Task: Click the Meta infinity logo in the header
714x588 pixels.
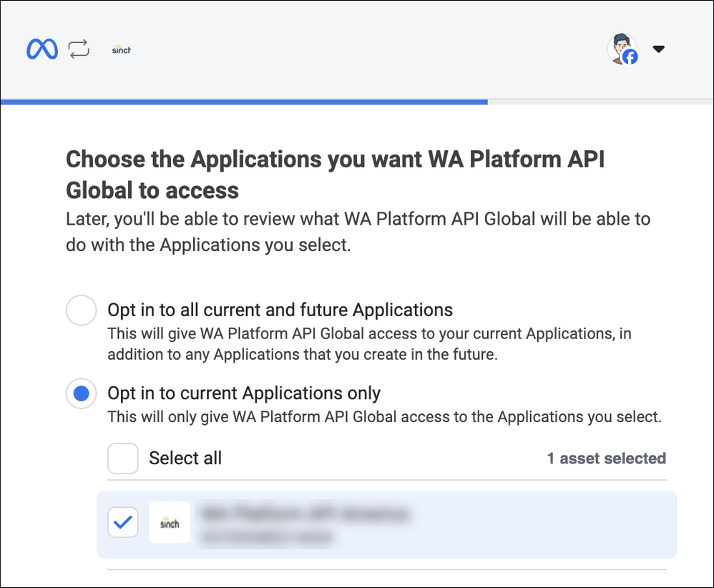Action: (42, 49)
